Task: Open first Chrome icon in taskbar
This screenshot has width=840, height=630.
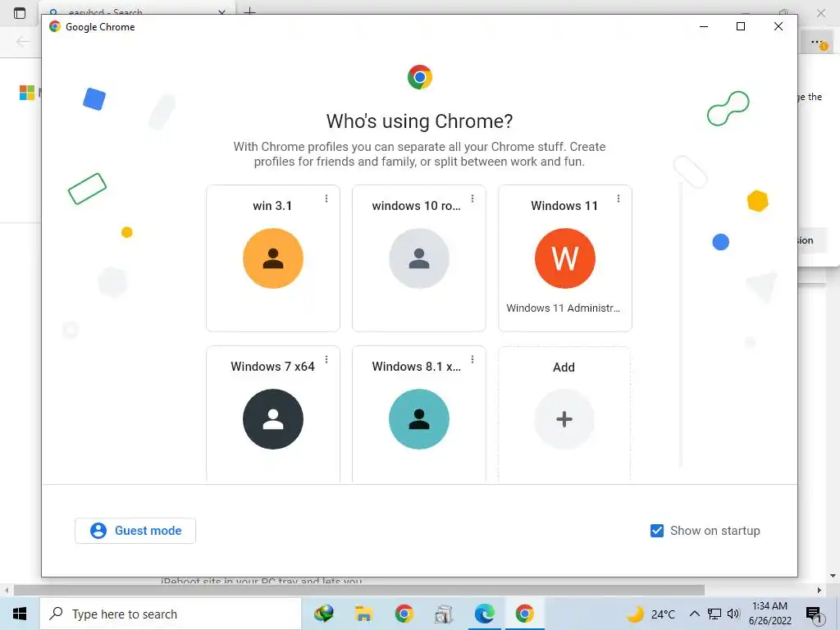Action: click(x=404, y=614)
